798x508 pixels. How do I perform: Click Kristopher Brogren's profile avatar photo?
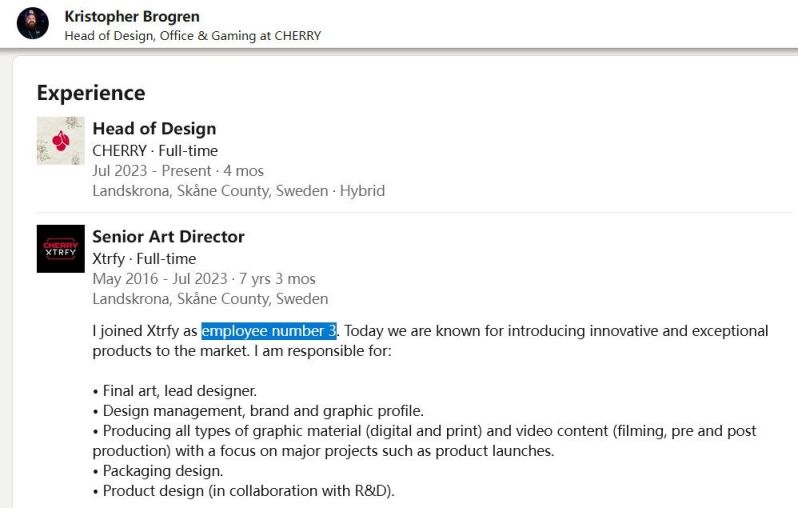32,23
